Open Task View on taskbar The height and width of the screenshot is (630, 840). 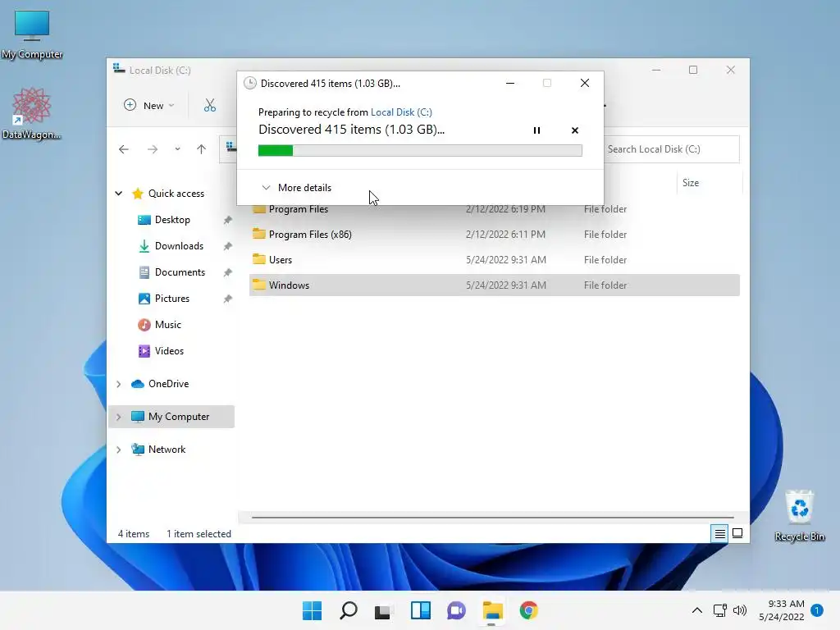point(384,610)
